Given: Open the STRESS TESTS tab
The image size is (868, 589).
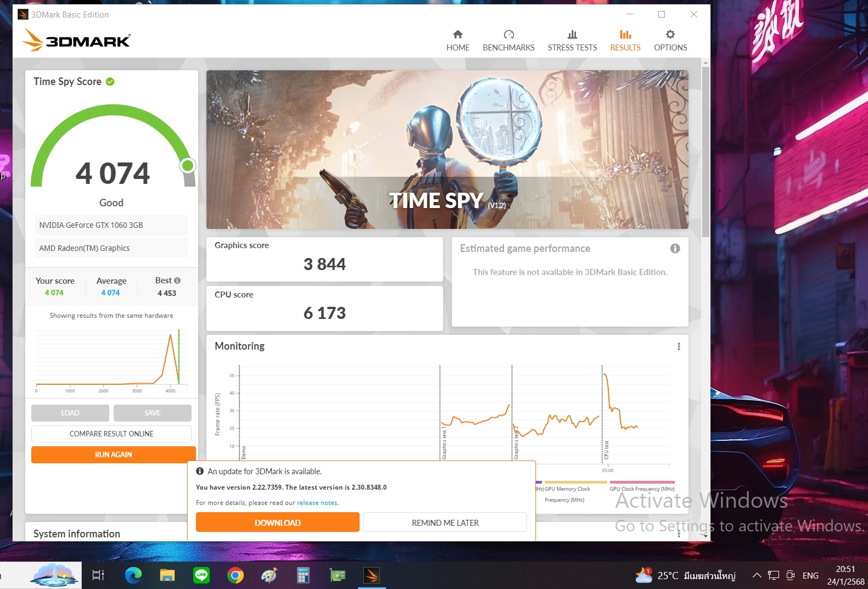Looking at the screenshot, I should point(572,41).
